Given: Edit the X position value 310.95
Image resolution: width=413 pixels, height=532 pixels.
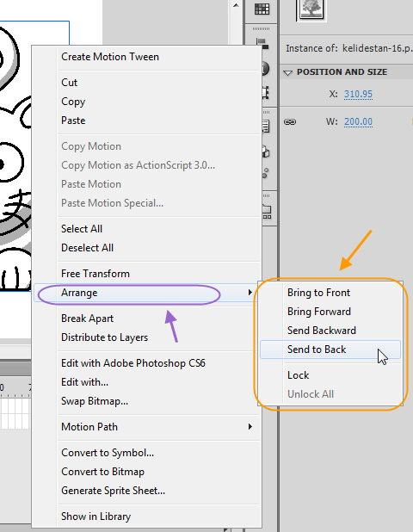Looking at the screenshot, I should pyautogui.click(x=358, y=94).
